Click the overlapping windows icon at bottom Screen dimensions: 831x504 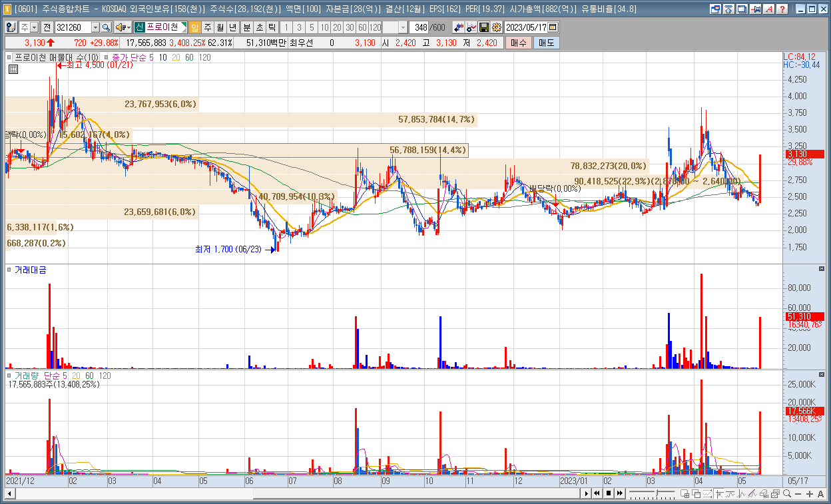pos(696,493)
